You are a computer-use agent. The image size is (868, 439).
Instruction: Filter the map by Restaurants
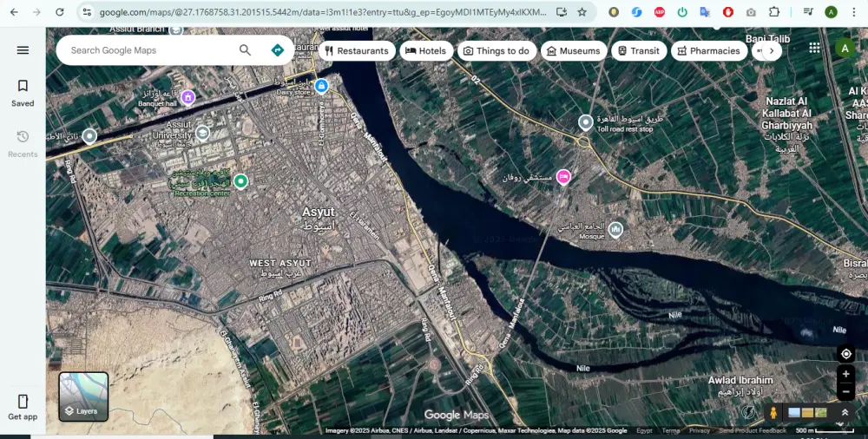357,51
